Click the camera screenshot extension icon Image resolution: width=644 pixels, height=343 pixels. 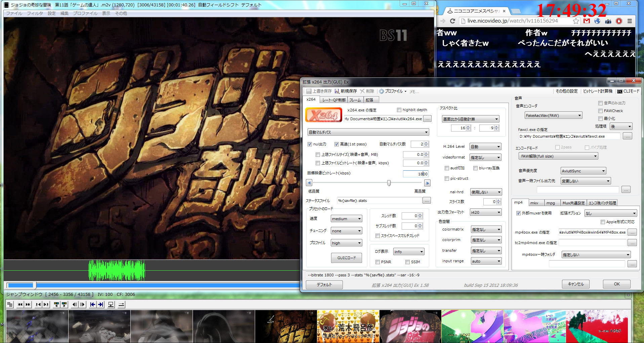pyautogui.click(x=608, y=21)
